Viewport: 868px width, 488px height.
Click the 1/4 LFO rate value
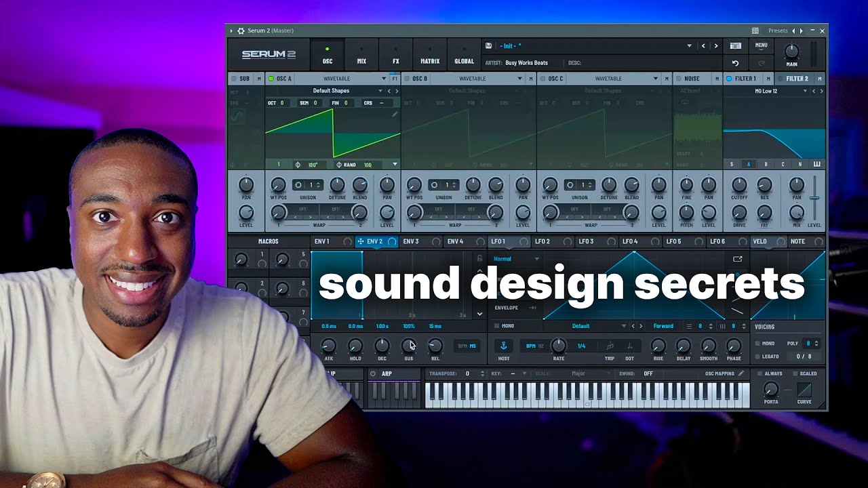[581, 346]
